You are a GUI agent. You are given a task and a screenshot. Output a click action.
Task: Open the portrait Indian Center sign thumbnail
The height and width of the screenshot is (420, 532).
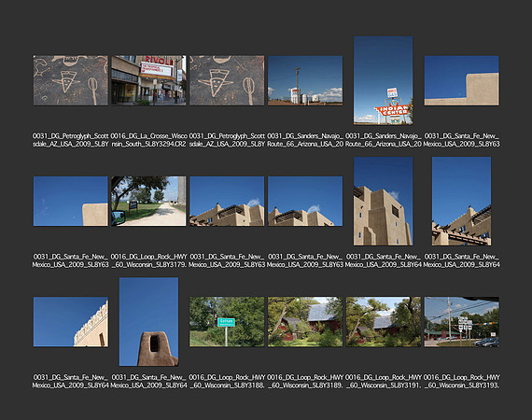tap(383, 80)
